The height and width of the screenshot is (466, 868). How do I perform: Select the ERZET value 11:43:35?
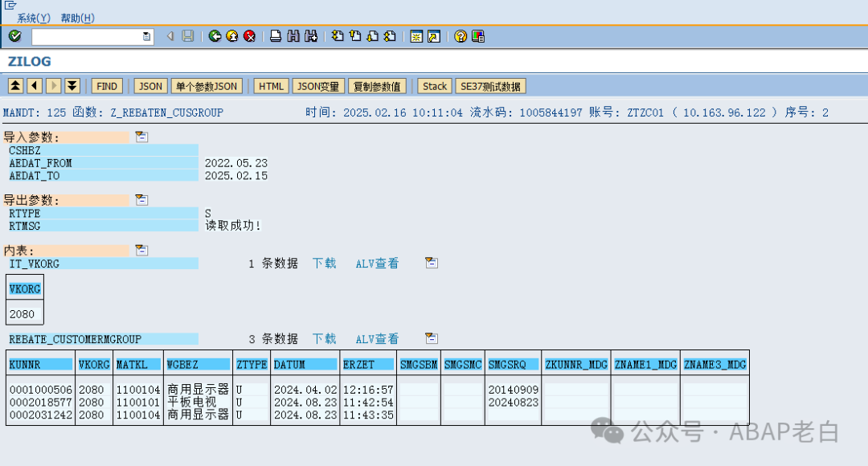(368, 415)
